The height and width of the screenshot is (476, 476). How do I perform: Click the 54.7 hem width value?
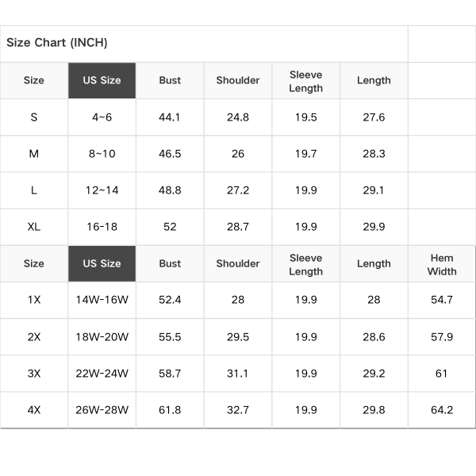click(x=442, y=300)
